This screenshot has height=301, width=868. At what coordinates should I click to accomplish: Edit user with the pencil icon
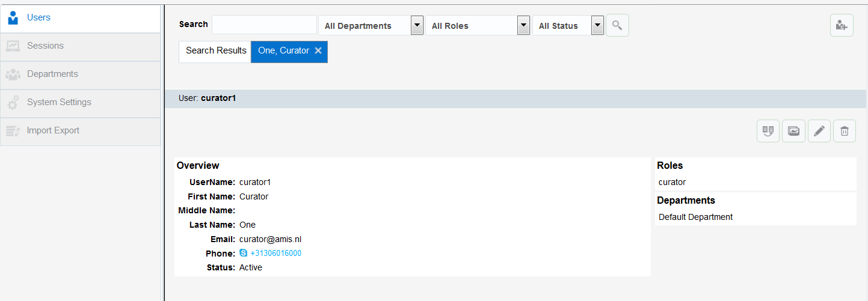point(819,131)
